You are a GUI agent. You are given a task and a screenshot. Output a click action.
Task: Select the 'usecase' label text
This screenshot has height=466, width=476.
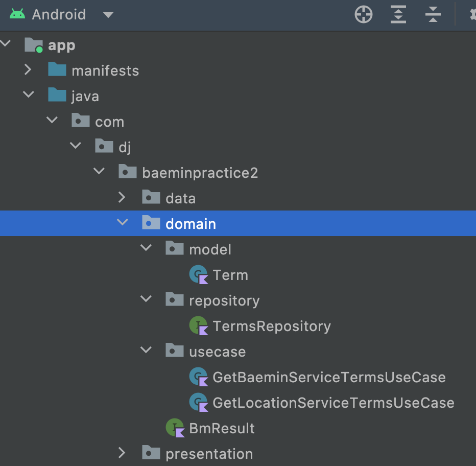pos(218,352)
